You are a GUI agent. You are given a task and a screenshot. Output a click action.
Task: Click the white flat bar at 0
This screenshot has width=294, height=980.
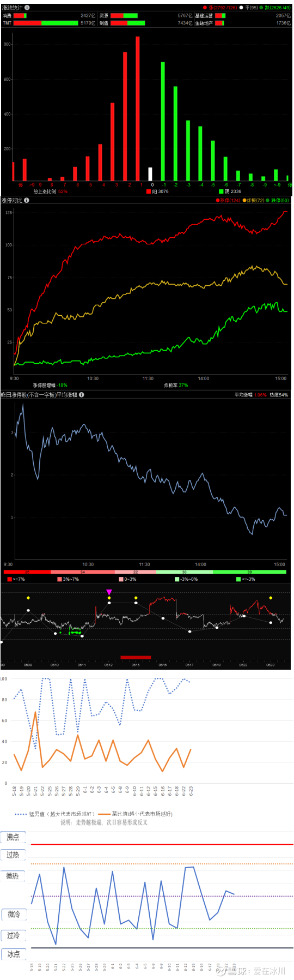[x=150, y=175]
